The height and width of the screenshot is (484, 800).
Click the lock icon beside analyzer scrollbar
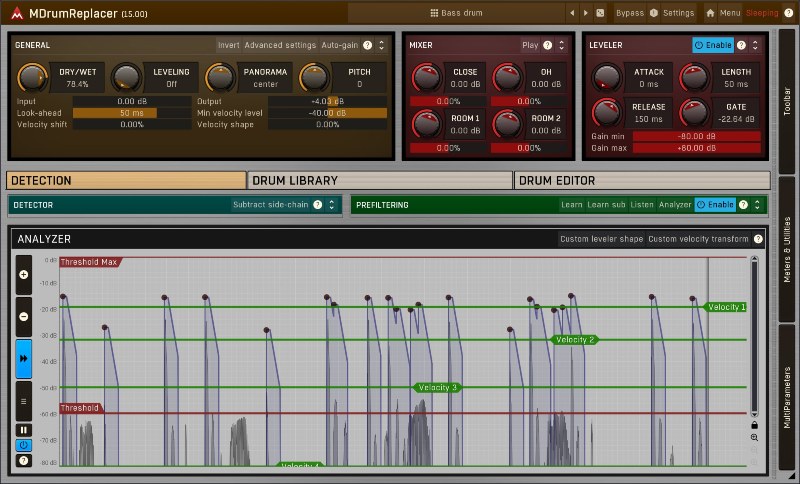point(754,424)
